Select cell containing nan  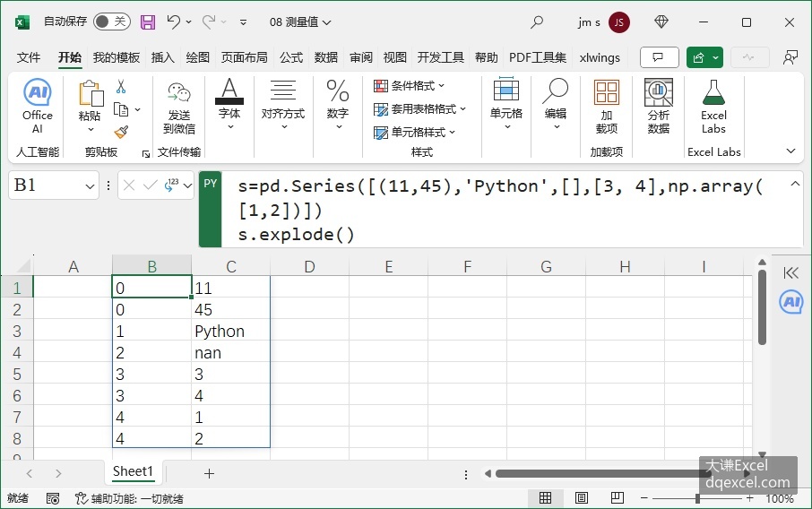pos(231,353)
